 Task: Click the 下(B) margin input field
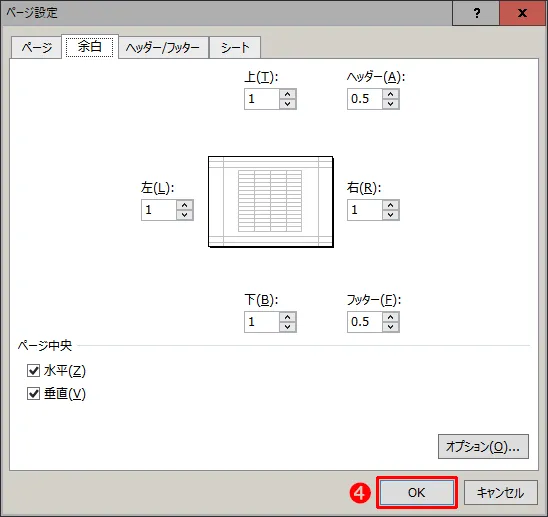(x=262, y=322)
